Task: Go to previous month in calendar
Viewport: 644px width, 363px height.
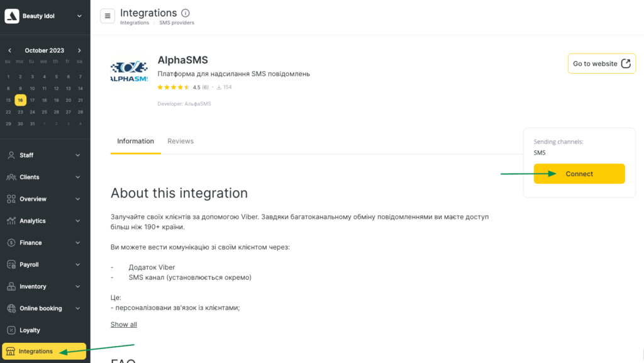Action: [x=9, y=50]
